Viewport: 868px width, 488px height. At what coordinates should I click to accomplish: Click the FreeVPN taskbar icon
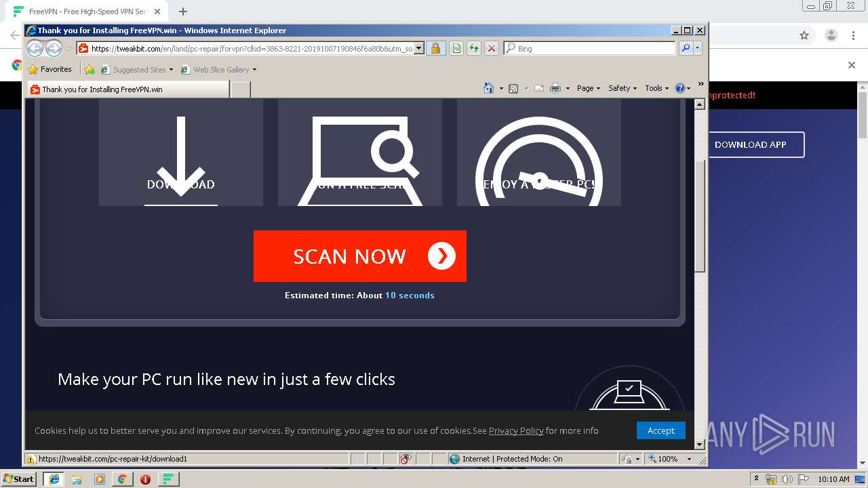point(168,479)
